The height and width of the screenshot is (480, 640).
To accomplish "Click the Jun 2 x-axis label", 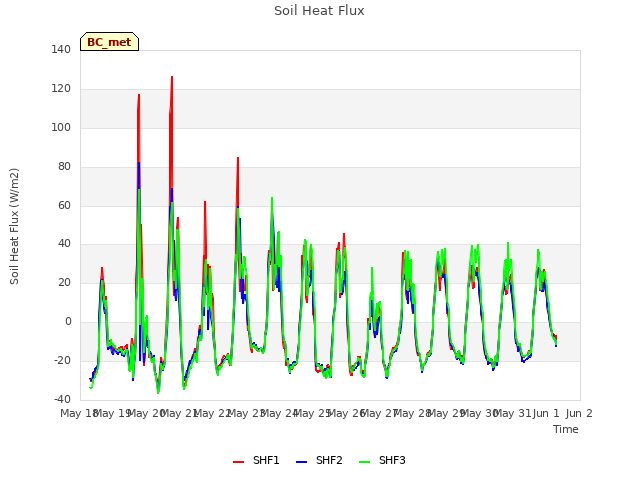I will coord(579,413).
